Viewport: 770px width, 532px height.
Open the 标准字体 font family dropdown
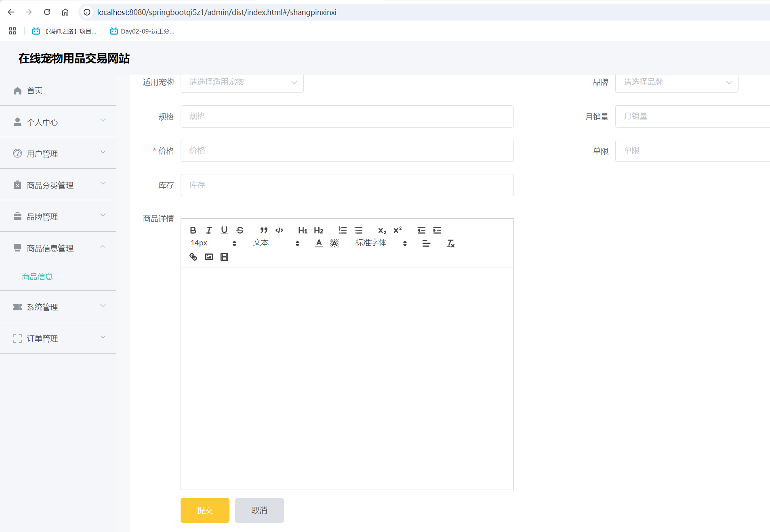point(381,243)
